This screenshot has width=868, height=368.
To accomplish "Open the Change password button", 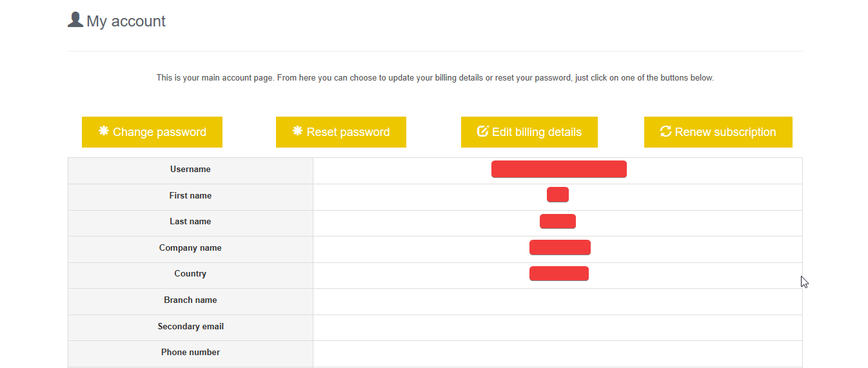I will click(x=152, y=132).
